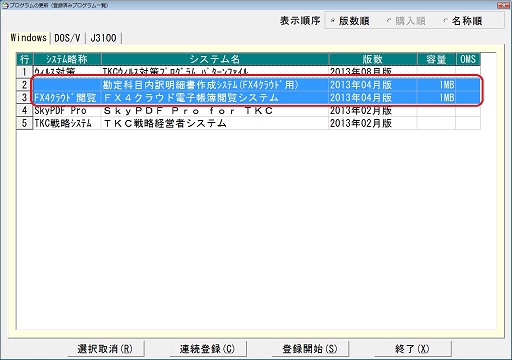Click the OMS column header
This screenshot has height=360, width=512.
coord(468,59)
